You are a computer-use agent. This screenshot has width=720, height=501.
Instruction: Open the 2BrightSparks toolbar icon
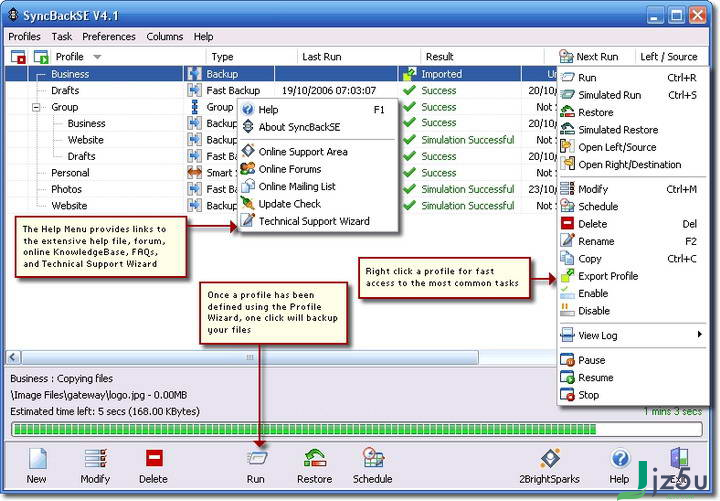550,458
